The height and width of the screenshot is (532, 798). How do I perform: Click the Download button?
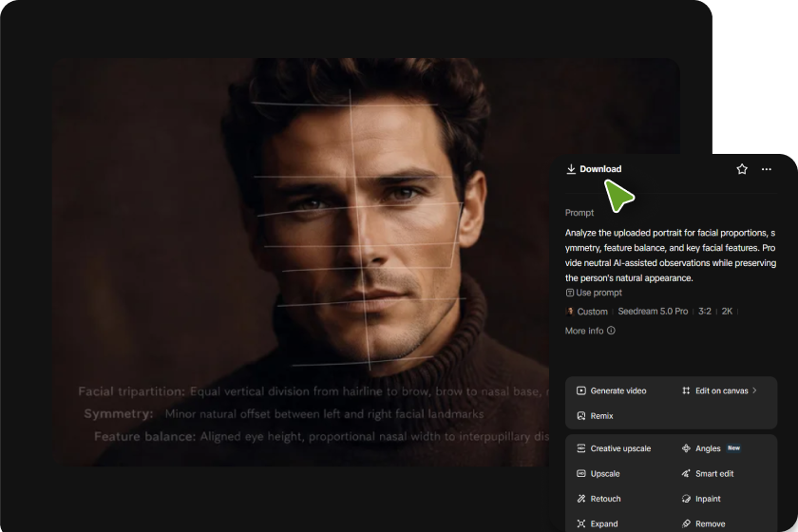click(594, 169)
